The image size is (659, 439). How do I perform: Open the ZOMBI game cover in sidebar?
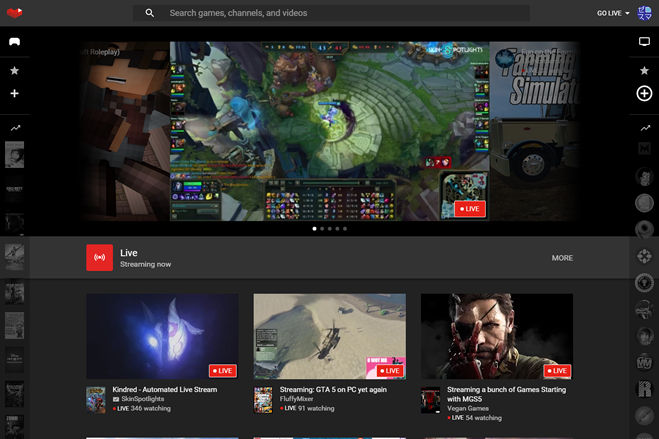click(x=15, y=426)
